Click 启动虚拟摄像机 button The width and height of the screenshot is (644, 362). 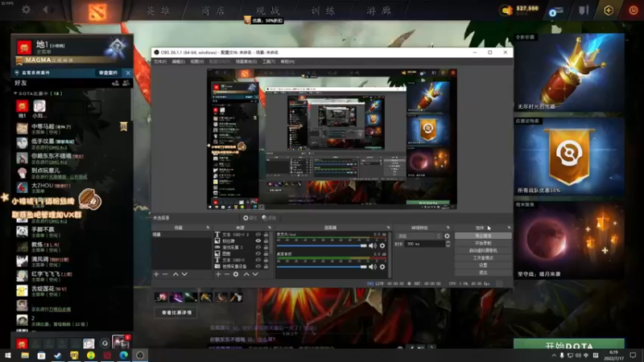click(x=483, y=250)
